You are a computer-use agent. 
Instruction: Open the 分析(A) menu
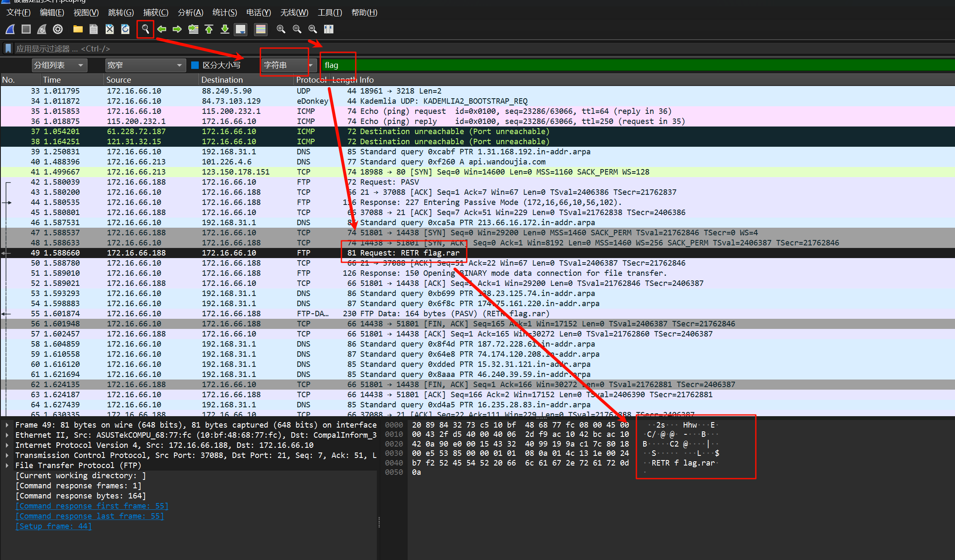190,13
